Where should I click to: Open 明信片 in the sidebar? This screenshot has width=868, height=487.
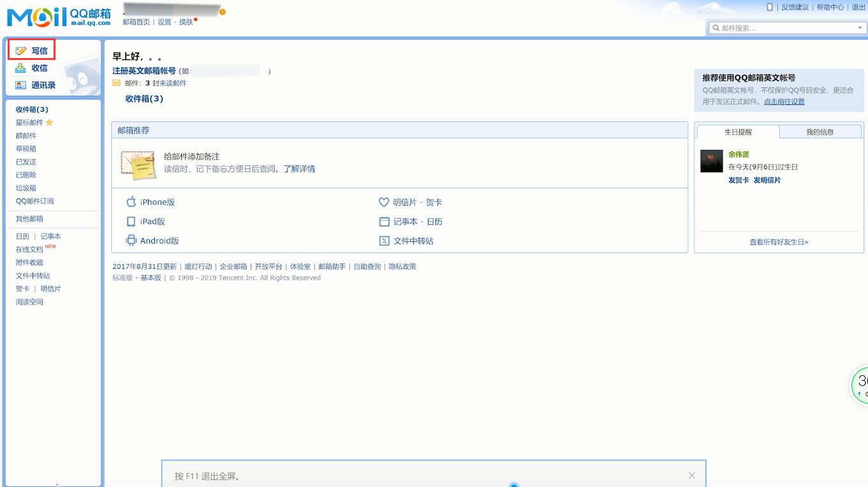coord(51,288)
